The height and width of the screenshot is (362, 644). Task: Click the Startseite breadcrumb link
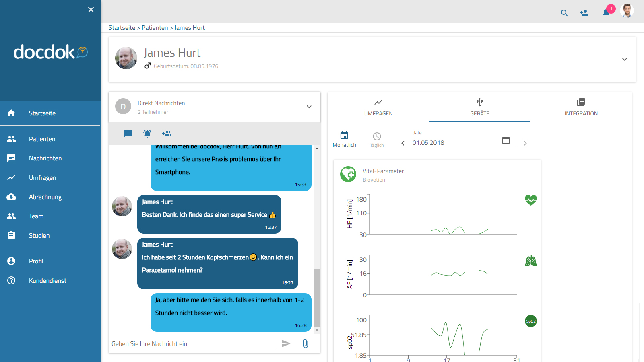(122, 28)
